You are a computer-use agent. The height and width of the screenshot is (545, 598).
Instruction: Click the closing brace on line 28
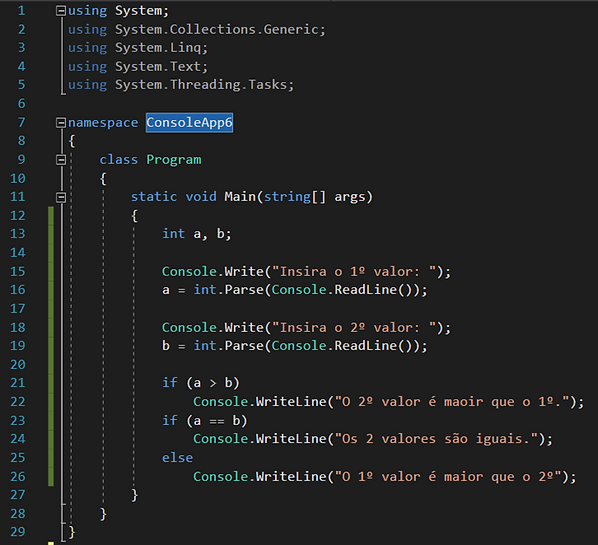click(103, 514)
